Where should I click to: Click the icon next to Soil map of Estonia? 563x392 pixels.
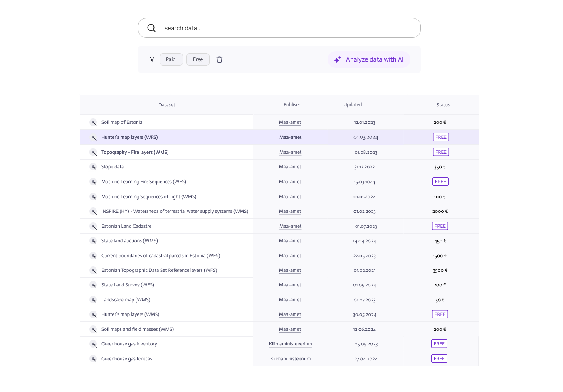[94, 122]
